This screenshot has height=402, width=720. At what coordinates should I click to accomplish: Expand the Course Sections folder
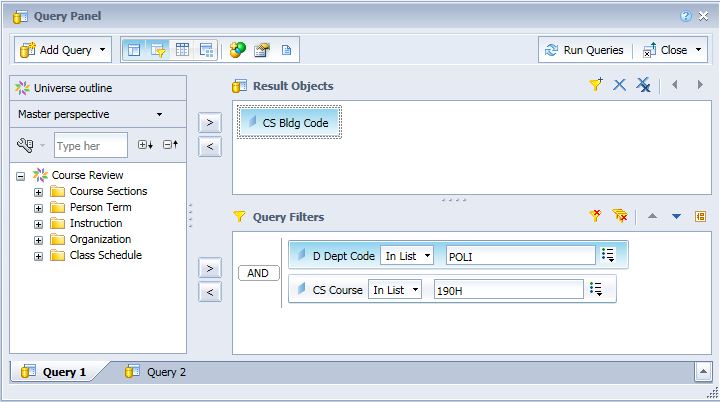pyautogui.click(x=39, y=192)
